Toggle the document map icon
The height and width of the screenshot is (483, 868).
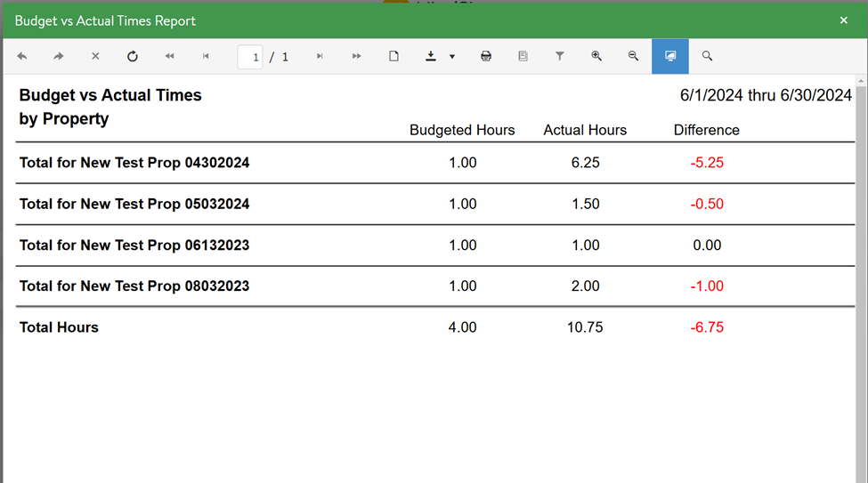tap(523, 56)
